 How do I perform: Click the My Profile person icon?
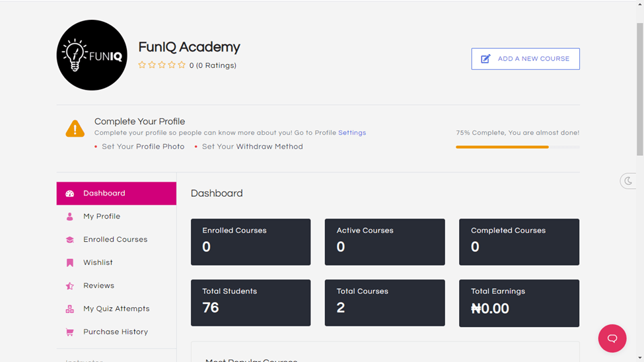coord(70,217)
